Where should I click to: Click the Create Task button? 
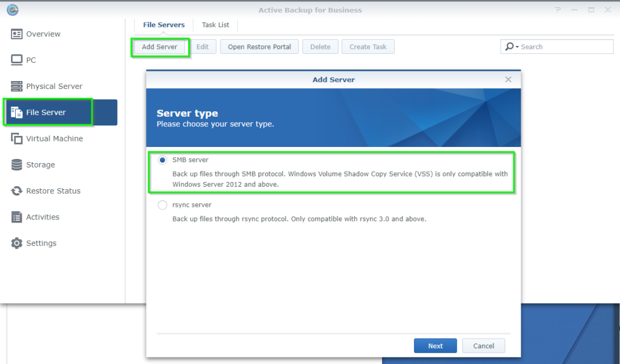pos(368,47)
